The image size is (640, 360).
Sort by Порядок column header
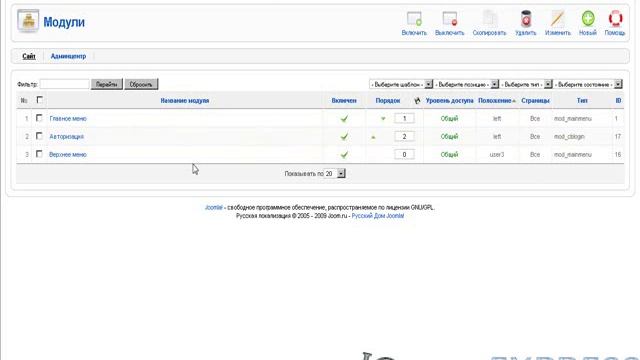(388, 101)
